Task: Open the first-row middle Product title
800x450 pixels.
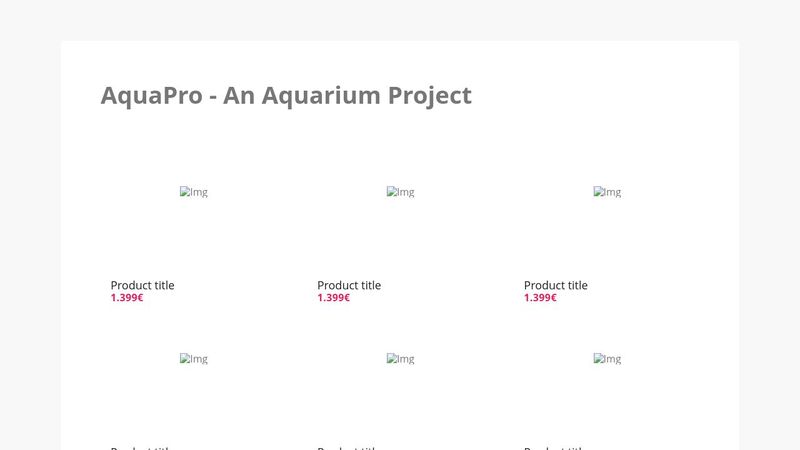Action: pos(349,285)
